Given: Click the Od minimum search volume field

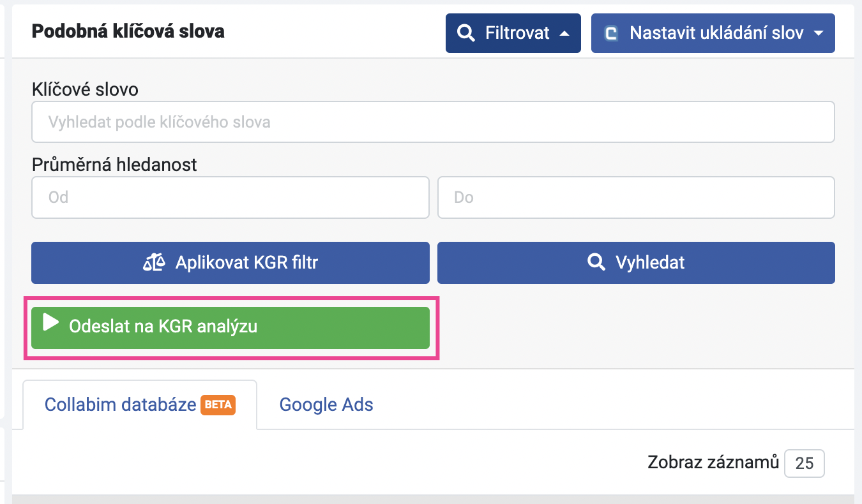Looking at the screenshot, I should pyautogui.click(x=230, y=197).
